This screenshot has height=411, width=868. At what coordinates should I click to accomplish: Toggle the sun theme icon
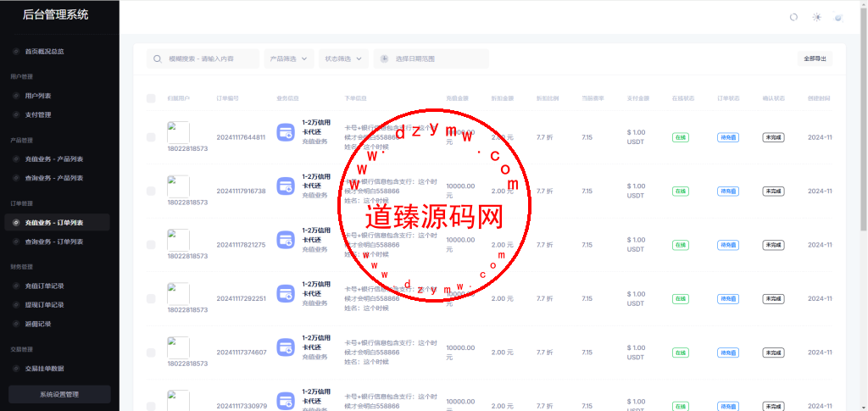pos(816,17)
